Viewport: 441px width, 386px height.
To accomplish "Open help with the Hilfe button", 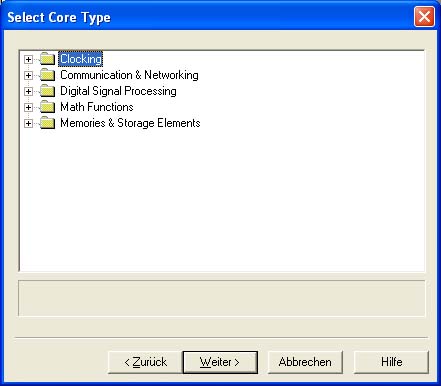I will point(391,362).
